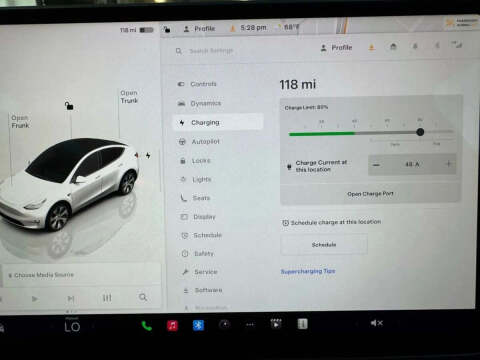This screenshot has height=360, width=480.
Task: Open the green Phone app
Action: [147, 326]
